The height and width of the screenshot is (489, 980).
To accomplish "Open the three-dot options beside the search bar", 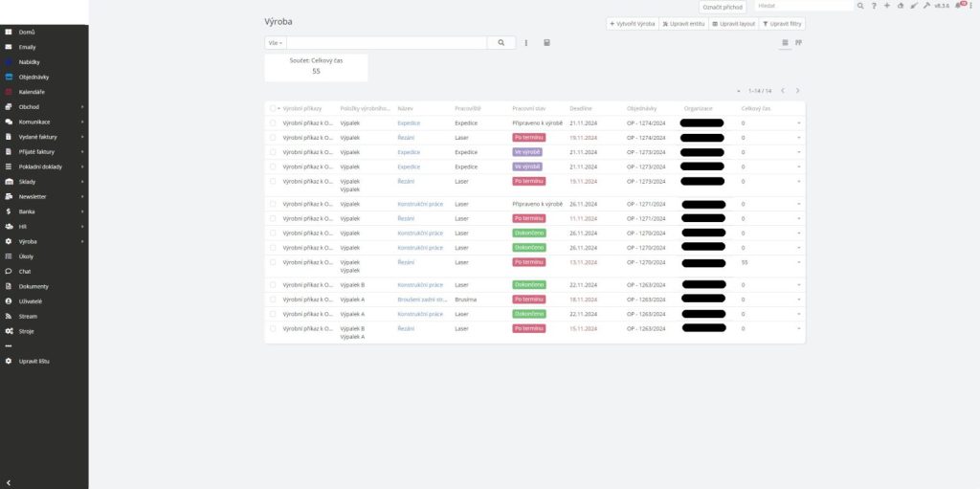I will point(526,43).
